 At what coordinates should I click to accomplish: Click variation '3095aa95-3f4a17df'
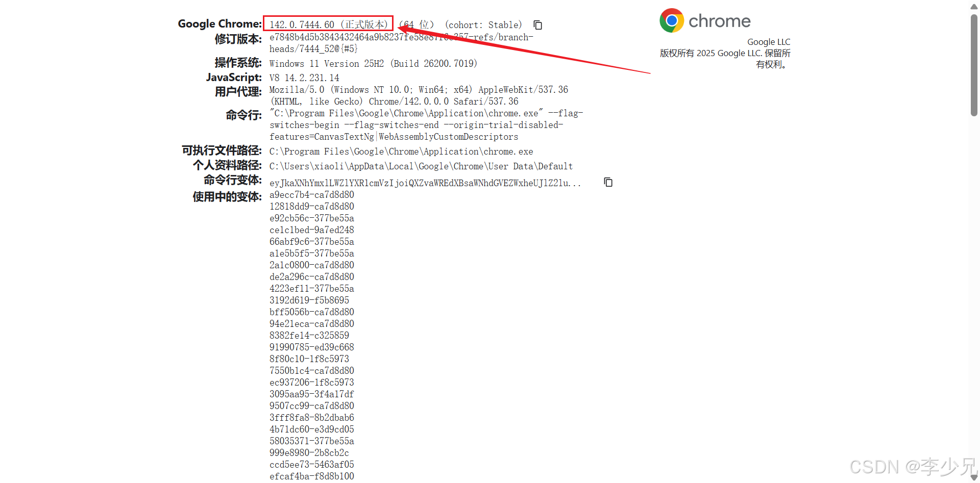[x=312, y=394]
